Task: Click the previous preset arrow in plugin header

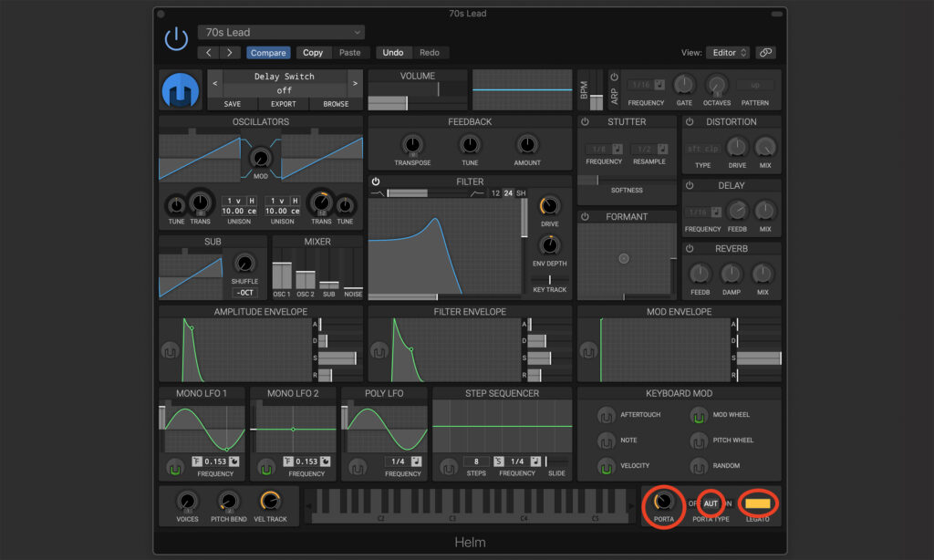Action: pos(208,52)
